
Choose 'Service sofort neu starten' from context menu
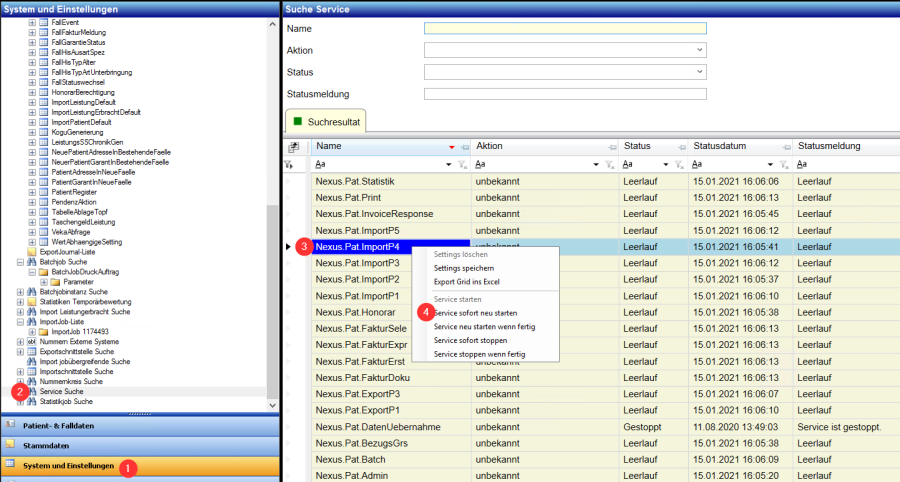coord(475,313)
